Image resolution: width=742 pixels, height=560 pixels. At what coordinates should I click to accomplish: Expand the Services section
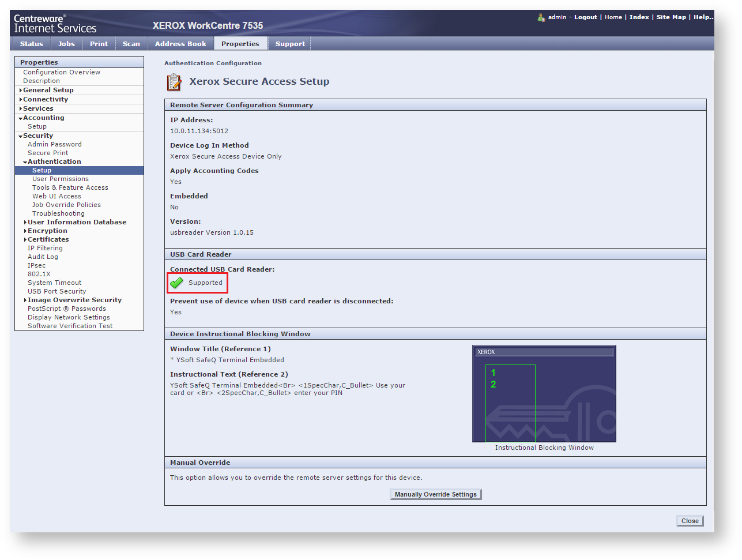(x=37, y=108)
